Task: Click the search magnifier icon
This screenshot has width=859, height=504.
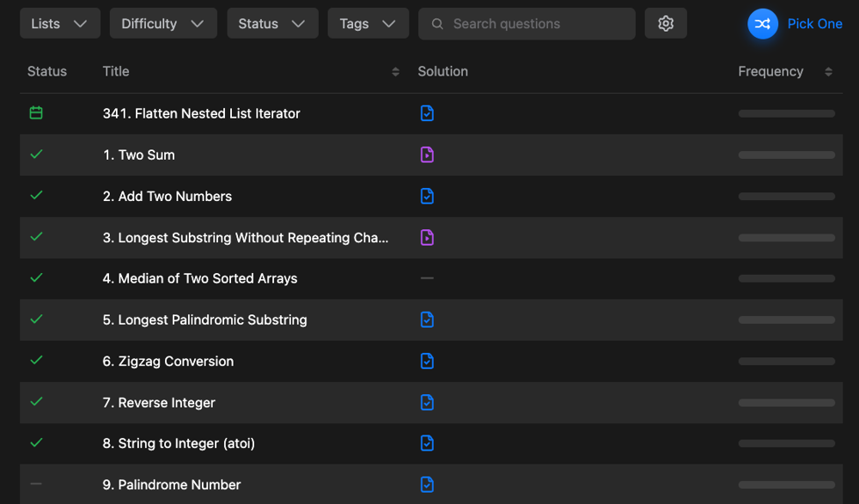Action: 437,23
